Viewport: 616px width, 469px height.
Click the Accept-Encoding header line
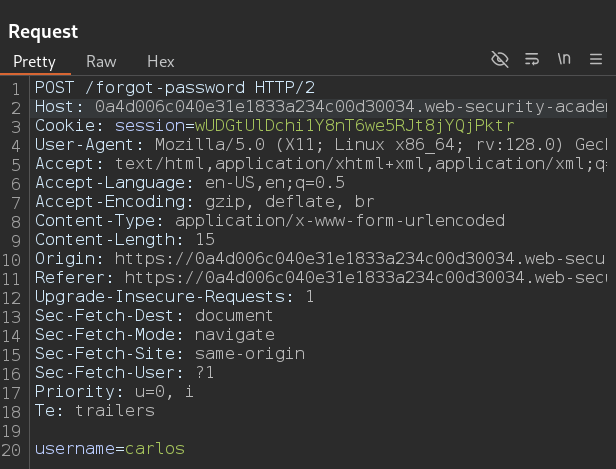tap(190, 201)
